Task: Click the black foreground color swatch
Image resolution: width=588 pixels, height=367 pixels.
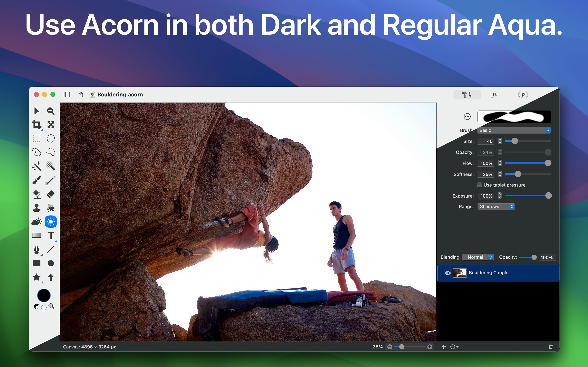Action: pyautogui.click(x=44, y=295)
